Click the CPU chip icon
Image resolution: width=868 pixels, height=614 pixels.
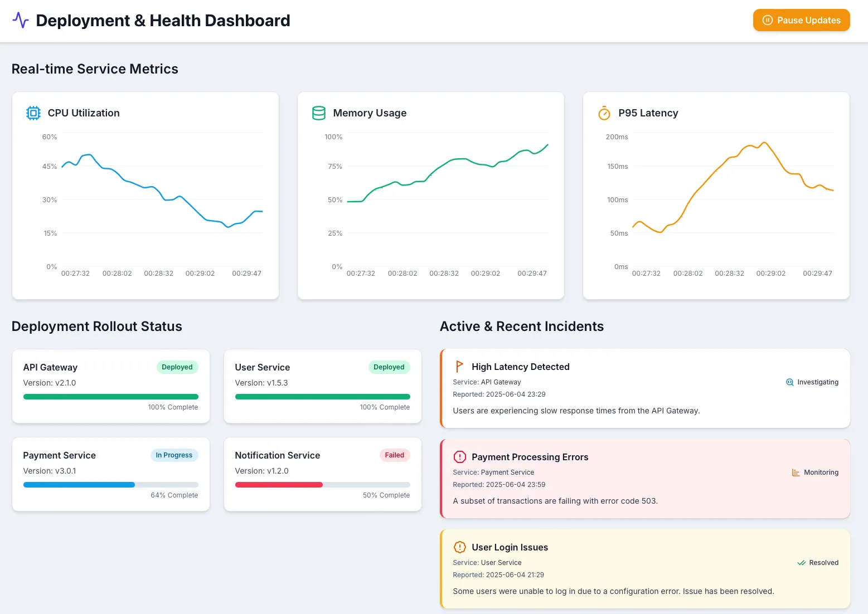[x=33, y=113]
